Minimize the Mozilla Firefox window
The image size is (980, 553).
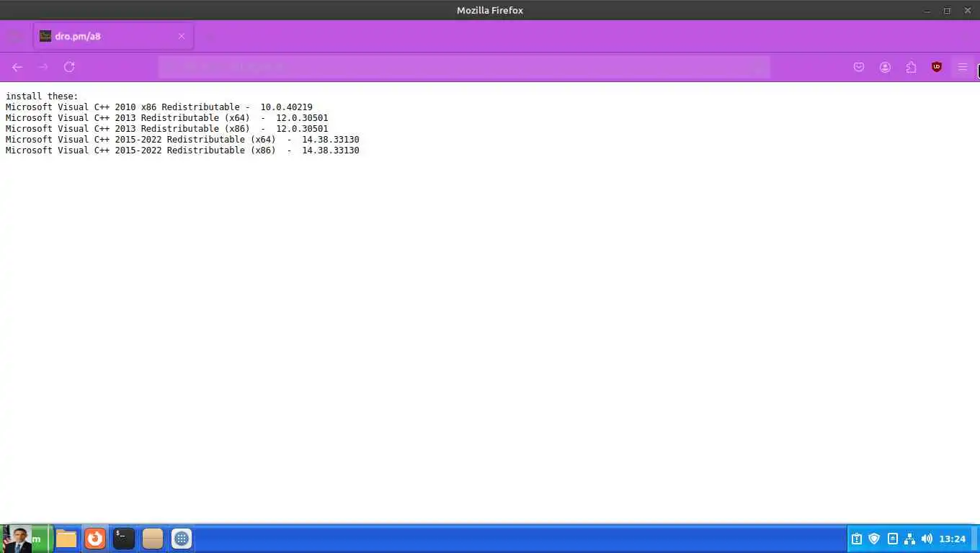click(927, 10)
